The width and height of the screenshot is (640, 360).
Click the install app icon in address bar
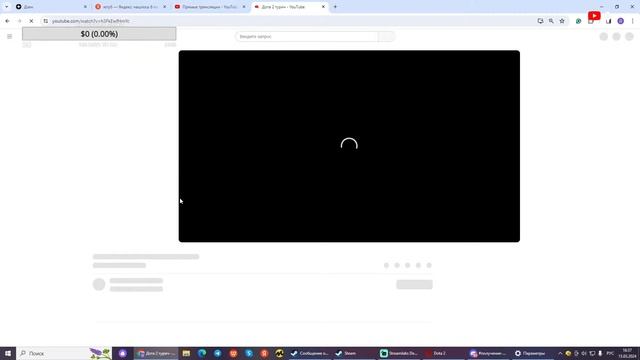click(x=540, y=21)
